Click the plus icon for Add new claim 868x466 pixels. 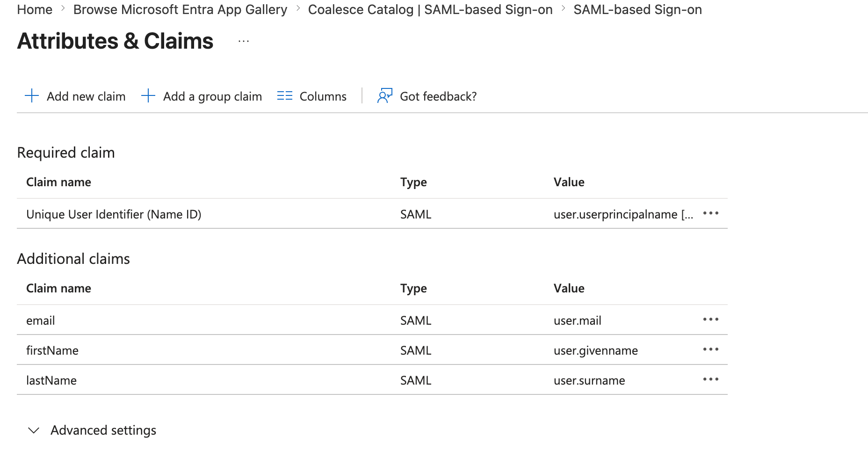[x=31, y=96]
